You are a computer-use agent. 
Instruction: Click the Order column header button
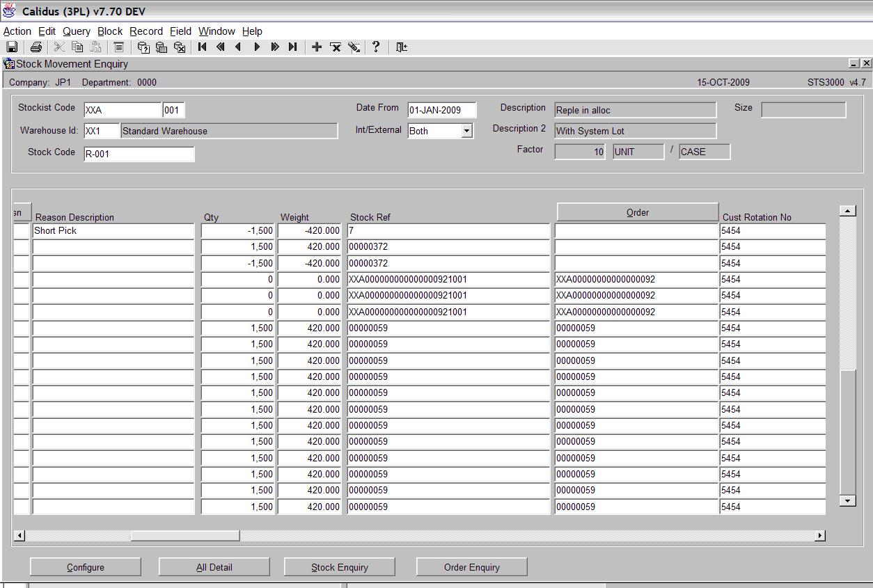pos(638,212)
